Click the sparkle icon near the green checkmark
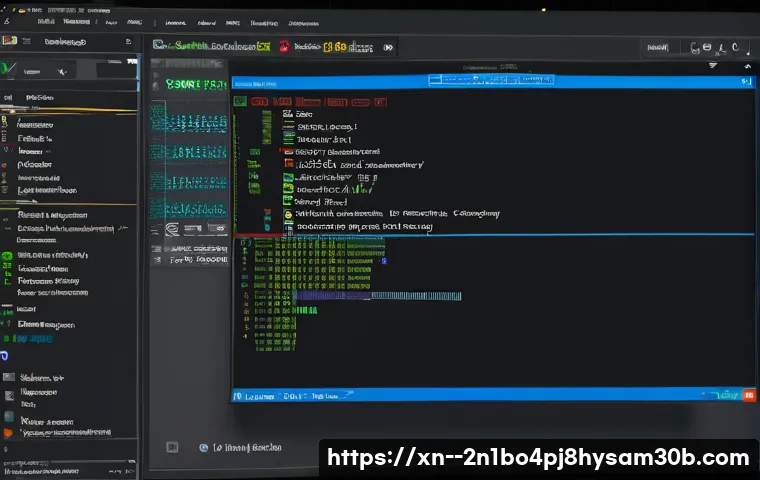This screenshot has width=760, height=480. coord(62,72)
